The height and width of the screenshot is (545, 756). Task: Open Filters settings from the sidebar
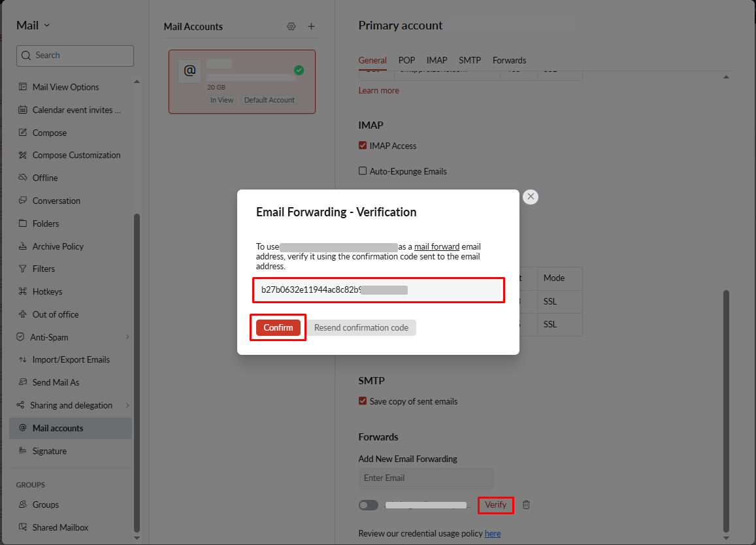[x=44, y=269]
